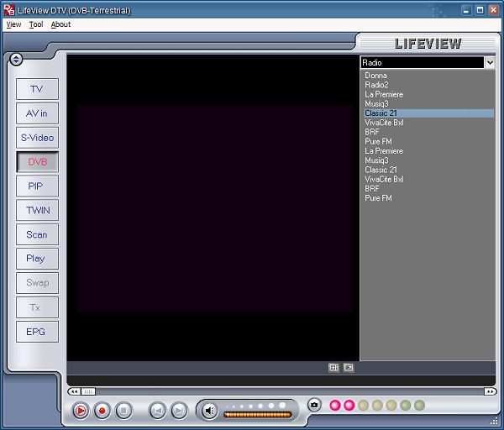Open the View menu
Screen dimensions: 504x430
[13, 24]
